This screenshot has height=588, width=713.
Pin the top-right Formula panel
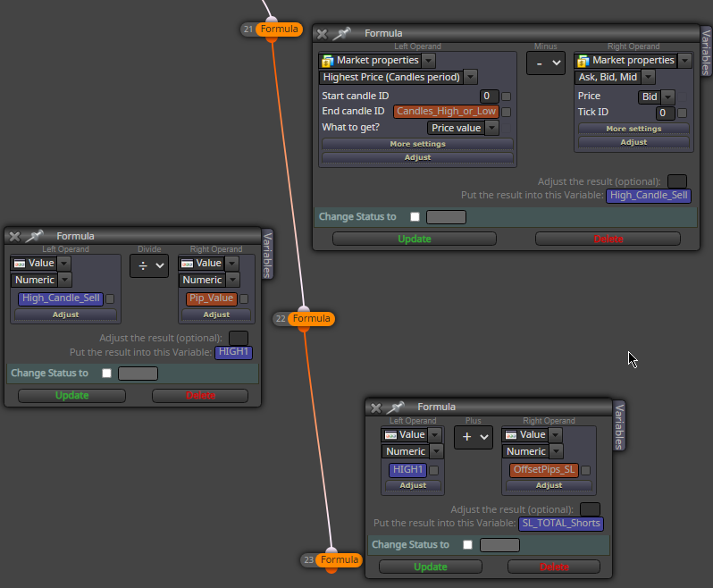341,34
